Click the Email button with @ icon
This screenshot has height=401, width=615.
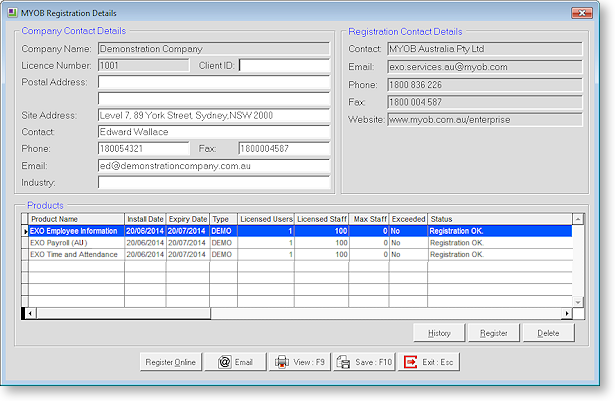pyautogui.click(x=238, y=362)
